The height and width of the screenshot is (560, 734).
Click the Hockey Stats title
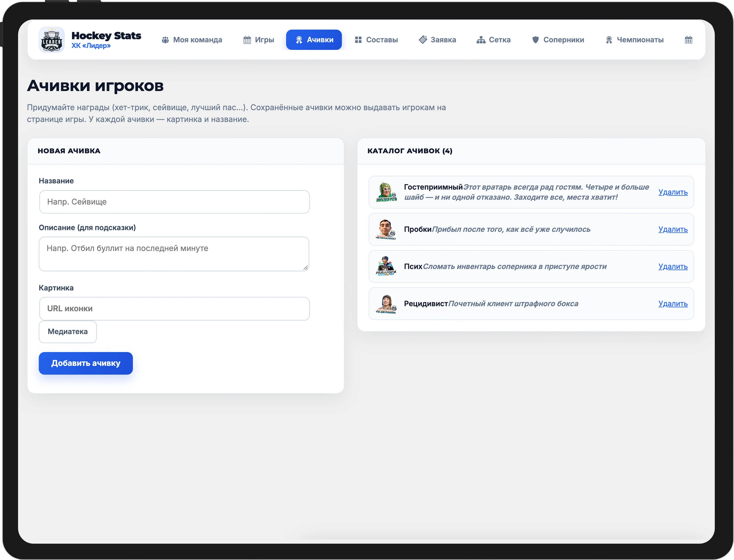point(106,35)
